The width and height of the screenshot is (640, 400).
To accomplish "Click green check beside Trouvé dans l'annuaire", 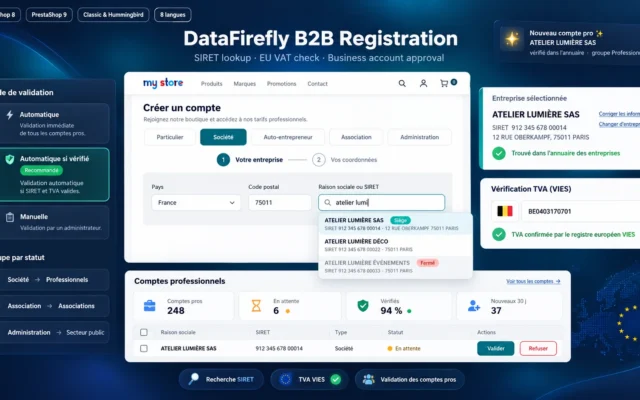I will pos(499,153).
